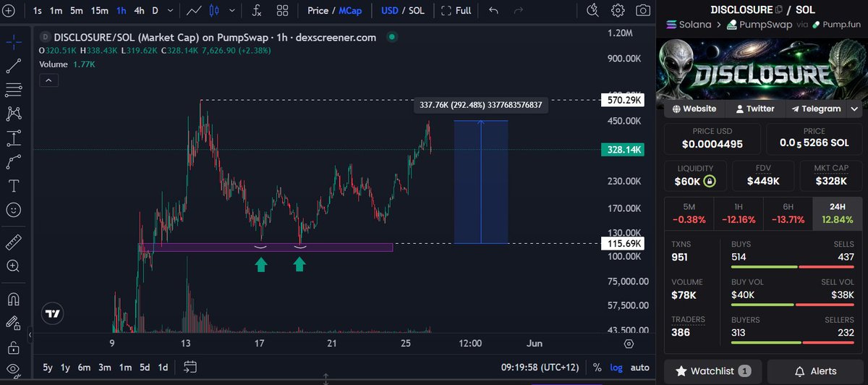Collapse the indicator legend chevron
868x385 pixels.
49,80
